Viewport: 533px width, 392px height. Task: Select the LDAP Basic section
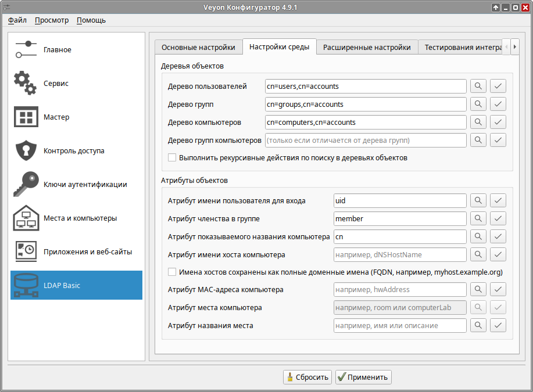(x=77, y=285)
